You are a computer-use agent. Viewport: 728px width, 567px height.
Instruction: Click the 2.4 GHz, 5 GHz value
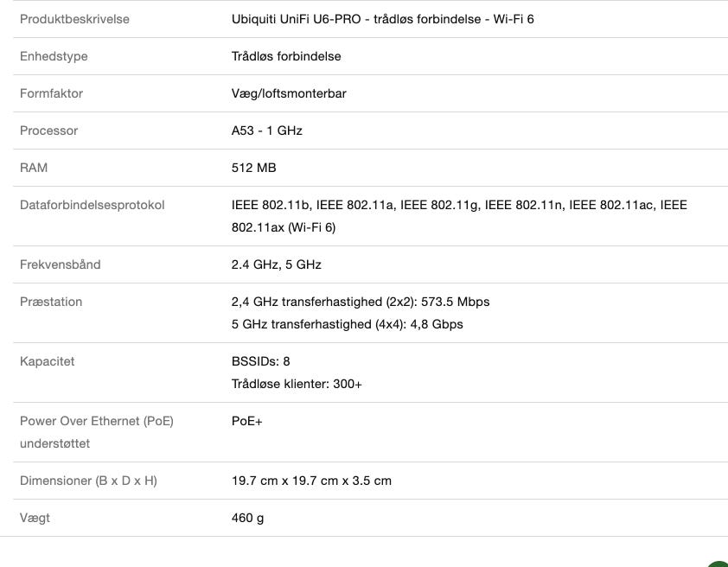click(276, 264)
